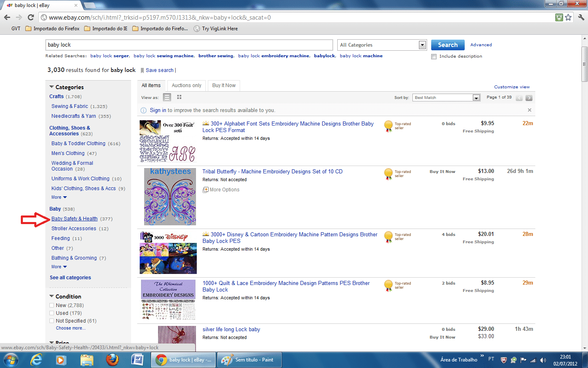The height and width of the screenshot is (368, 588).
Task: Open Chrome wrench settings menu
Action: tap(581, 17)
